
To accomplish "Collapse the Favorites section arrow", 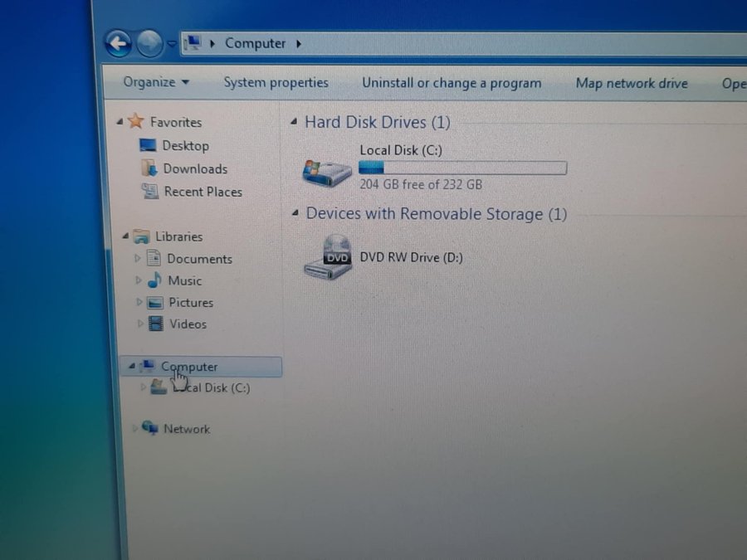I will click(120, 123).
